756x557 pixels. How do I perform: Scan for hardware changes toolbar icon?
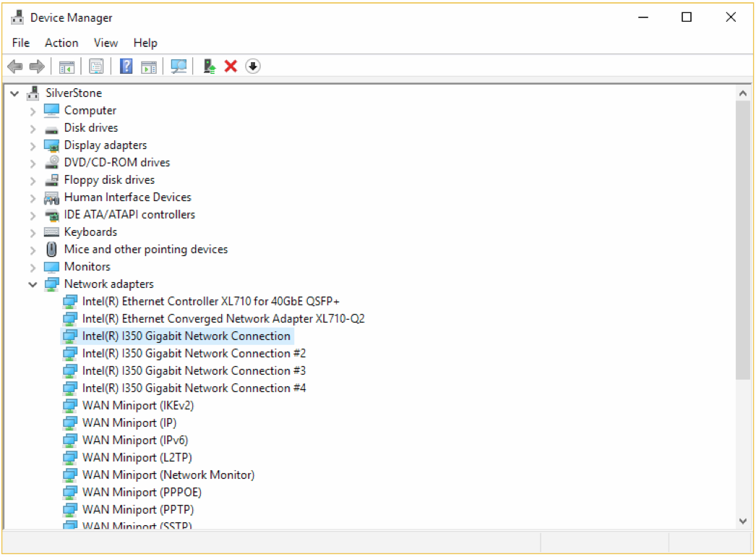point(179,66)
